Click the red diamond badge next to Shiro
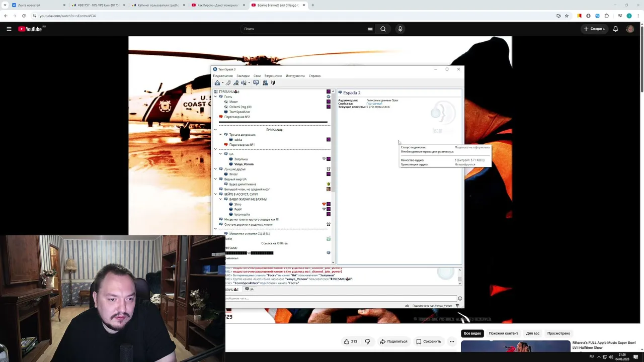This screenshot has width=644, height=362. click(324, 204)
